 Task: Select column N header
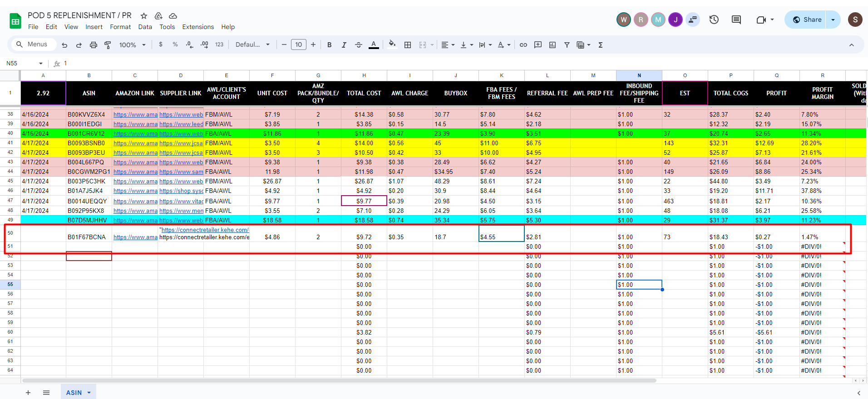[x=639, y=75]
